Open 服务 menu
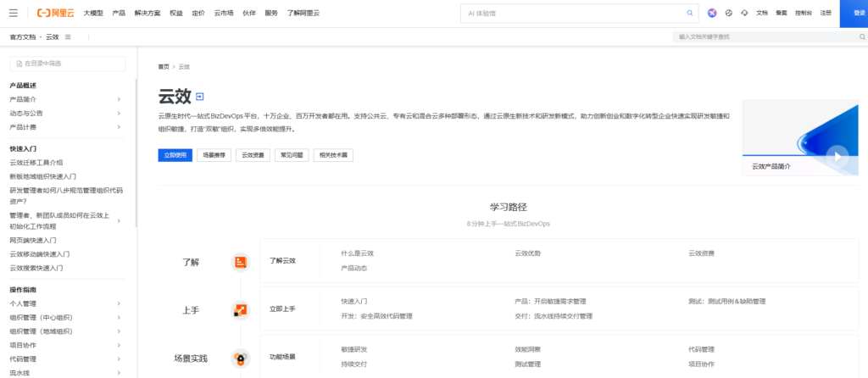 [x=271, y=13]
